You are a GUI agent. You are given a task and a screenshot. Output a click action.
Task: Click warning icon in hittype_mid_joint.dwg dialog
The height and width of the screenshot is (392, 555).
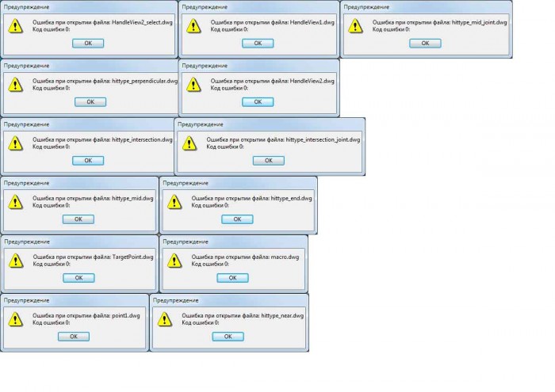click(x=355, y=26)
